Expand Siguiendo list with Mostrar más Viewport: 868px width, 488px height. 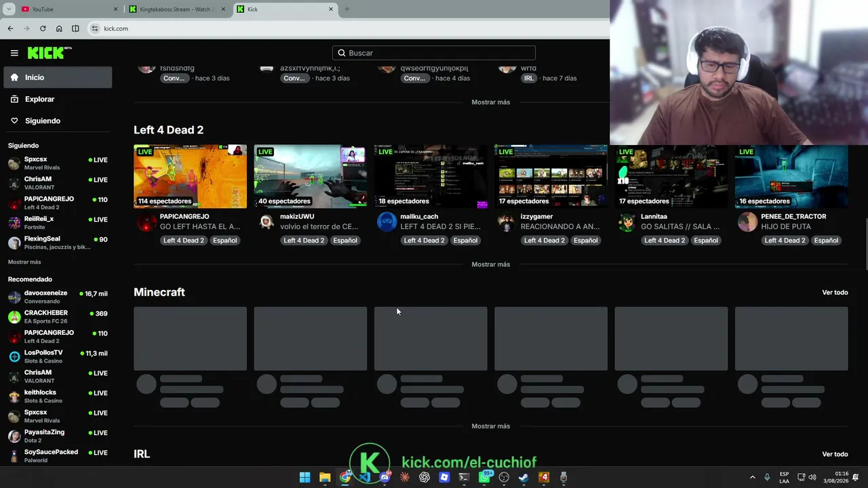pos(24,262)
